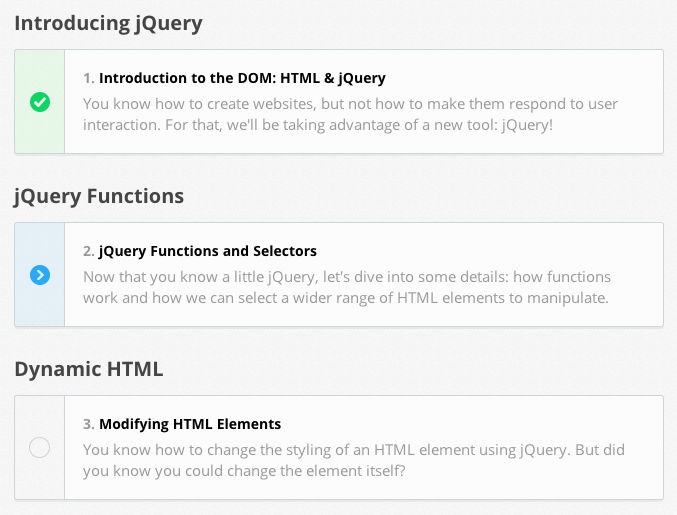
Task: Click the lesson number "2." label
Action: [x=89, y=251]
